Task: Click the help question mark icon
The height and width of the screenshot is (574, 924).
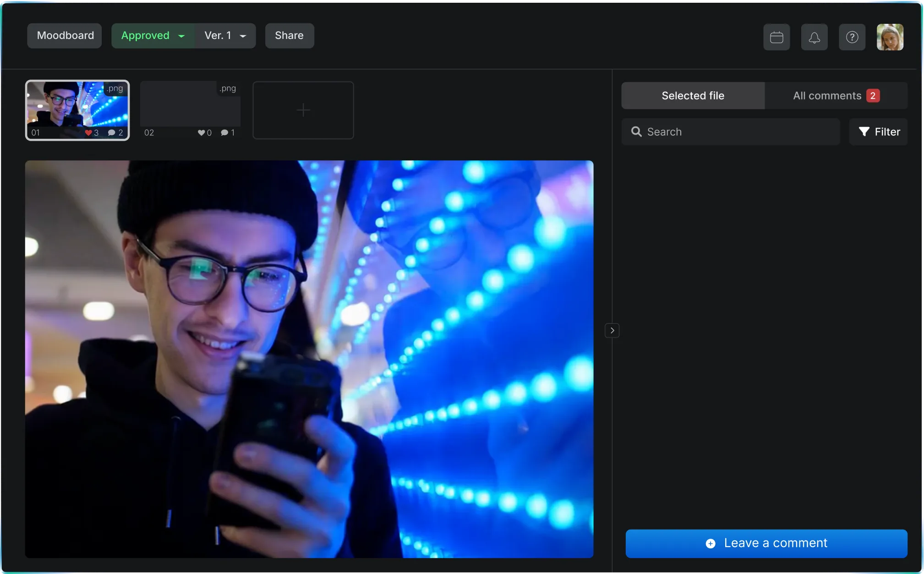Action: coord(852,37)
